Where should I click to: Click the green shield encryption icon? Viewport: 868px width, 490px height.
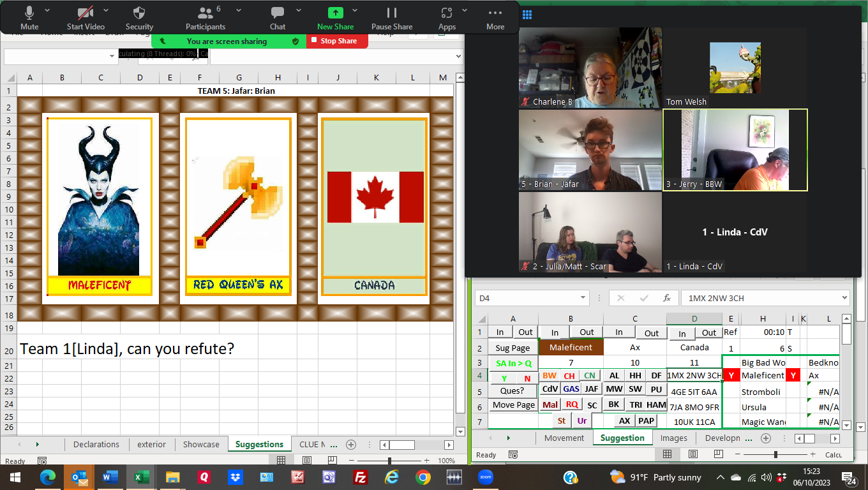(295, 41)
